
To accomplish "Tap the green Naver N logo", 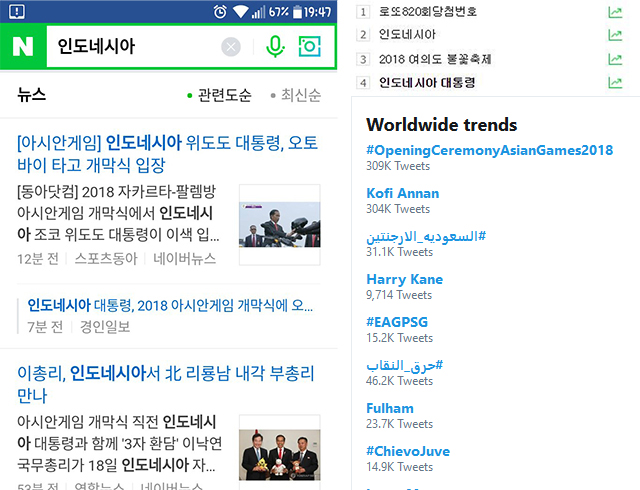I will pos(23,47).
